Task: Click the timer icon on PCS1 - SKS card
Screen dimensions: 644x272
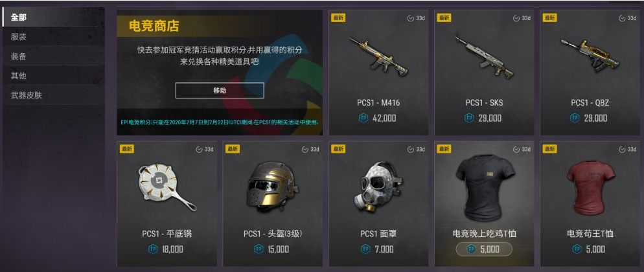Action: [516, 19]
